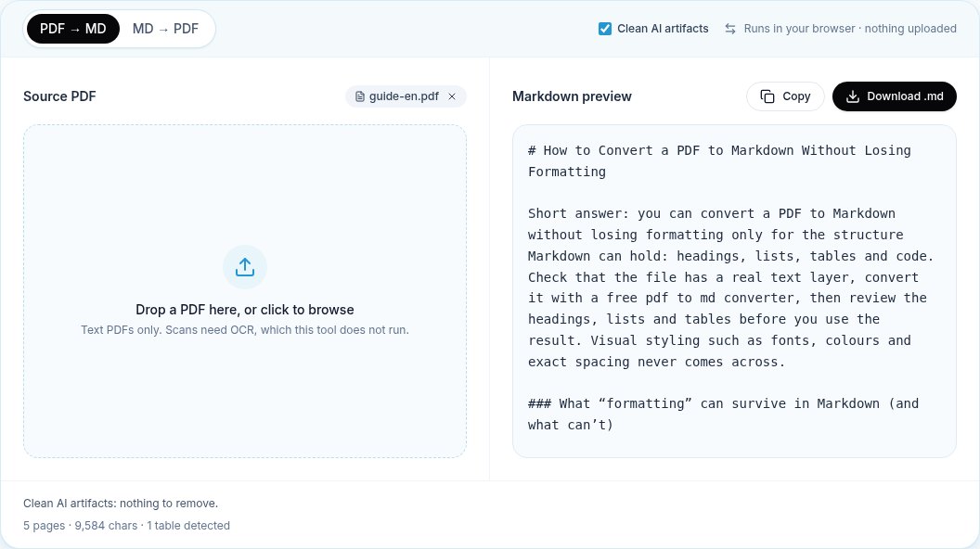Click 'Drop a PDF here, or click to browse'
This screenshot has height=549, width=980.
tap(245, 310)
